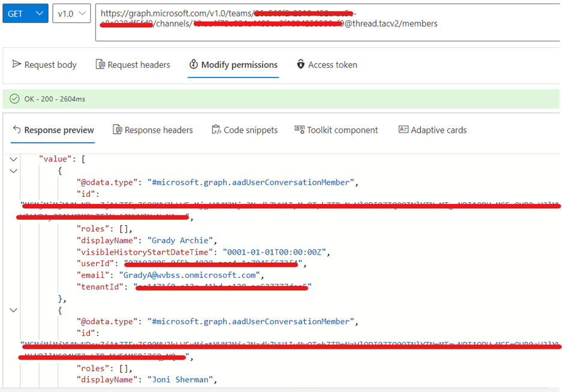The width and height of the screenshot is (562, 392).
Task: Open the v1.0 API version dropdown
Action: click(x=70, y=13)
